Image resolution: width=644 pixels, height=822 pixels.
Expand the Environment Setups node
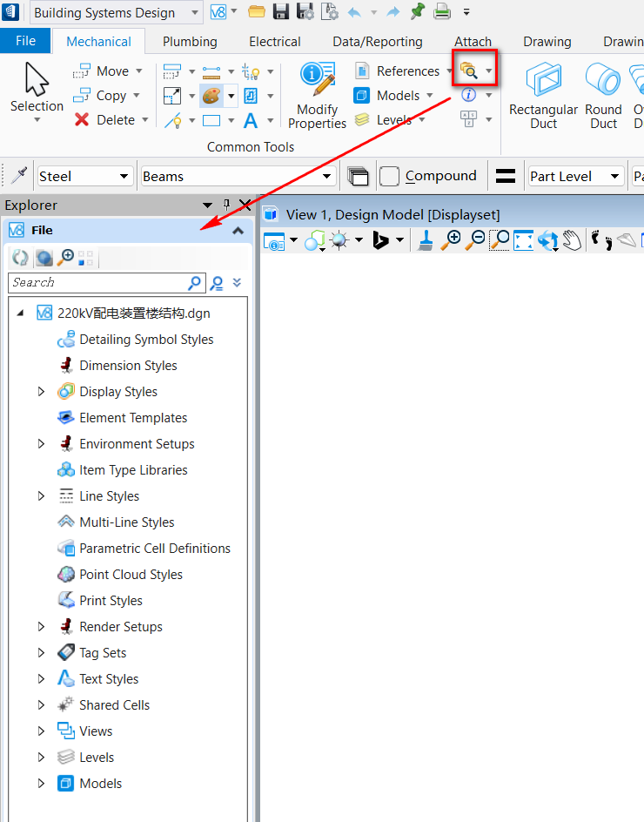click(42, 444)
